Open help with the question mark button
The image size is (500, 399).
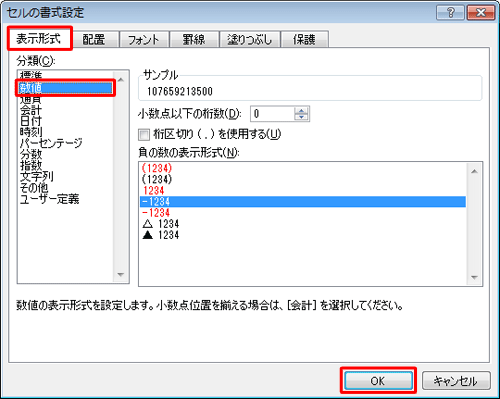click(x=450, y=13)
